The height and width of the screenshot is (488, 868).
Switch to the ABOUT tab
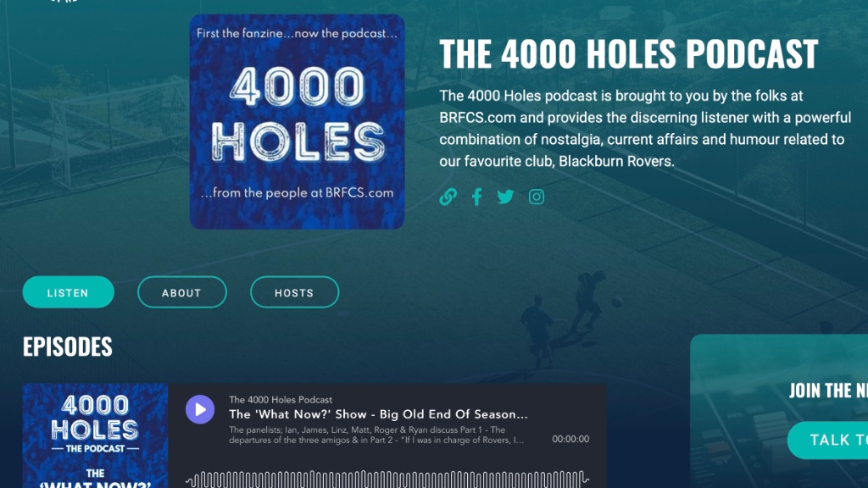point(181,292)
